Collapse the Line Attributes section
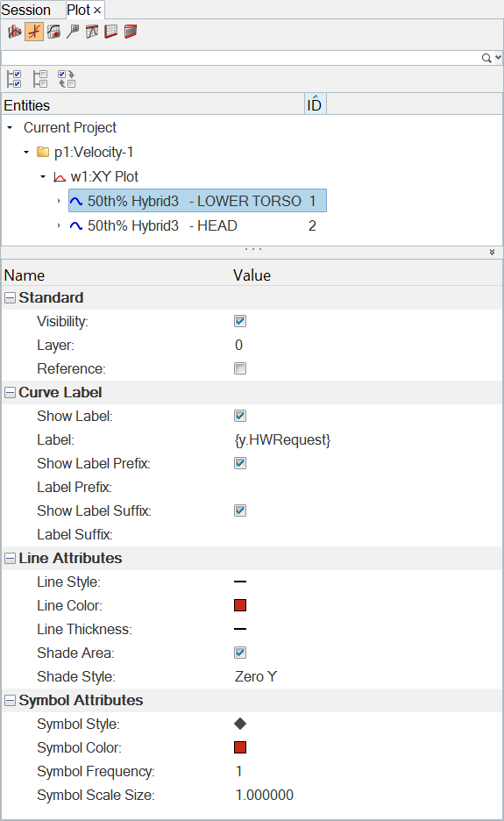Screen dimensions: 504x821 click(x=10, y=559)
